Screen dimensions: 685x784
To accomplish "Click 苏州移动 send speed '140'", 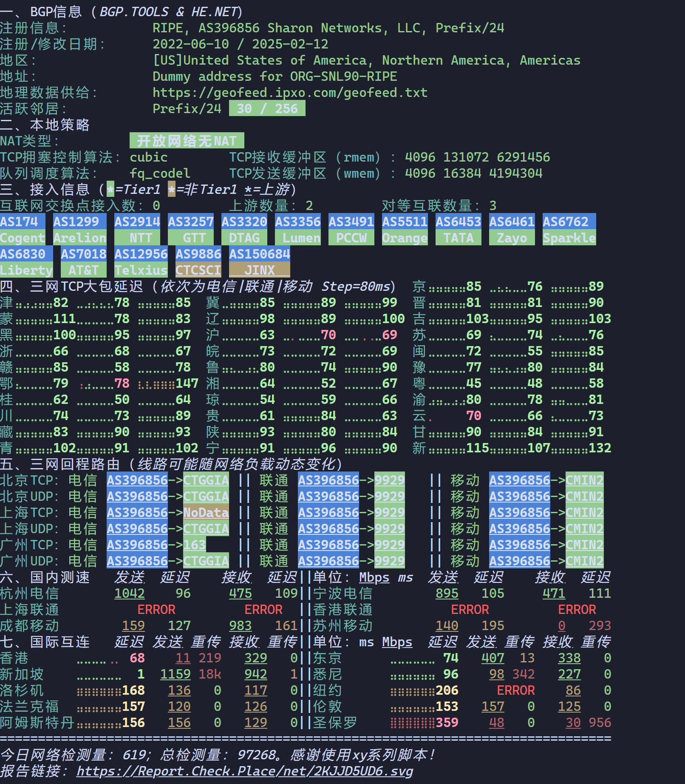I will coord(447,626).
